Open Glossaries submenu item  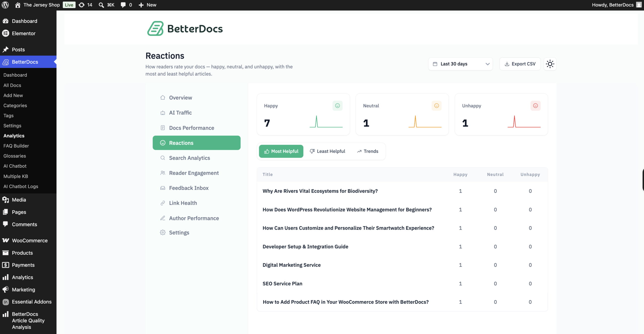[x=15, y=156]
